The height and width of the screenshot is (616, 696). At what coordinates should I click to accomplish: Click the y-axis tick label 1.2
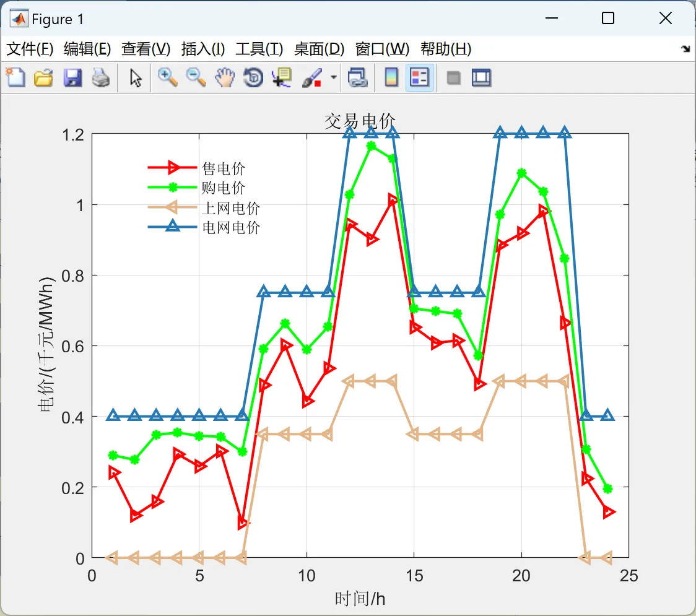pyautogui.click(x=73, y=135)
